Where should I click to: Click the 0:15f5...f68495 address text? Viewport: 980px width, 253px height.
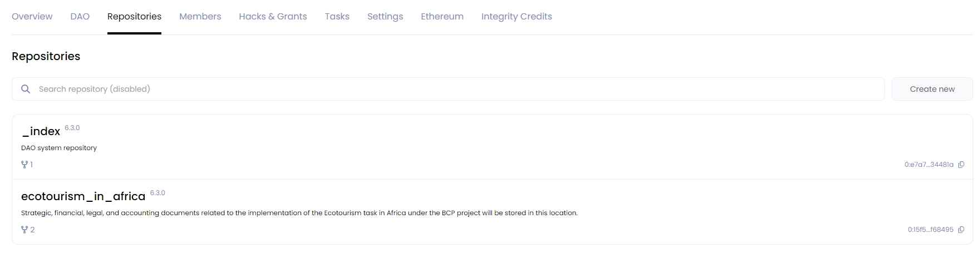click(930, 230)
